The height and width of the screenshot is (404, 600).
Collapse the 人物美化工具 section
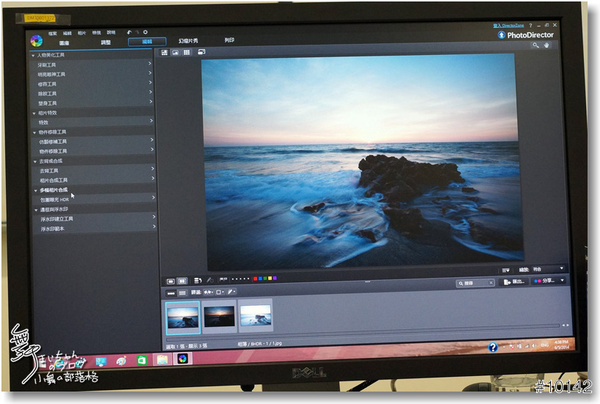pos(33,55)
